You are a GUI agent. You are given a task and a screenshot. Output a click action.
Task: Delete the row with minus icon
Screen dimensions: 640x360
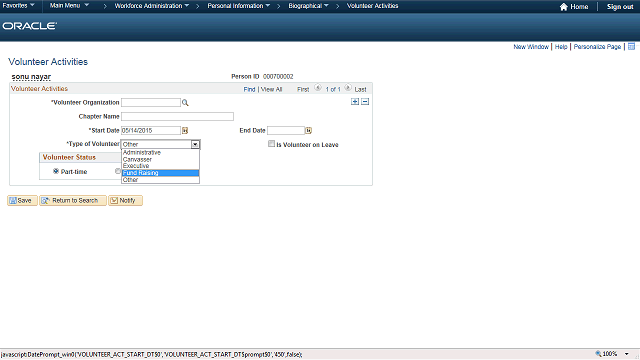[x=365, y=102]
